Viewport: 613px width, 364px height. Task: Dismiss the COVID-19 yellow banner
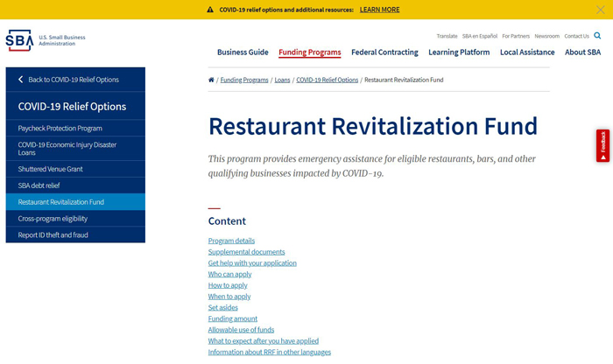click(x=601, y=10)
